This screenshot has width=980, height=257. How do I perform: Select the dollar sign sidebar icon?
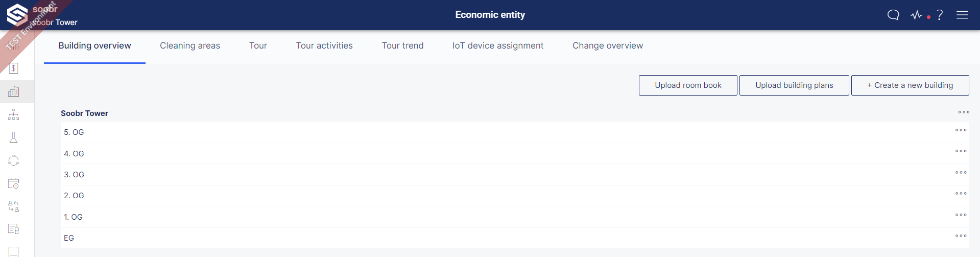tap(14, 68)
